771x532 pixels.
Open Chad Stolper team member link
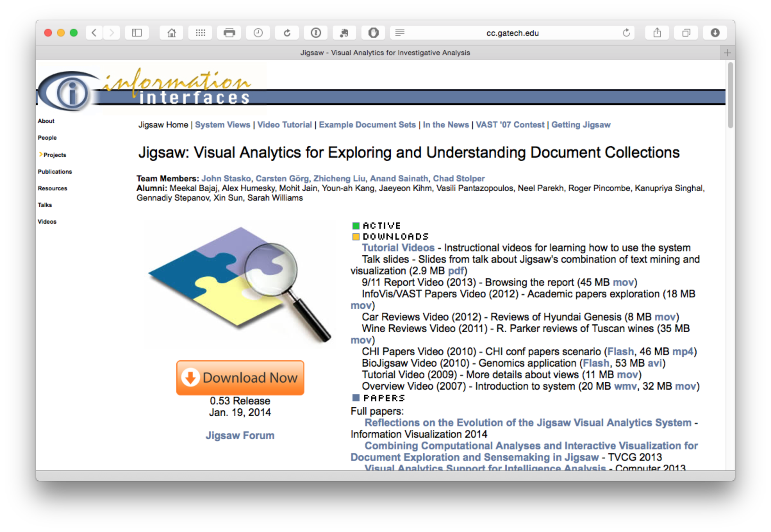(459, 178)
